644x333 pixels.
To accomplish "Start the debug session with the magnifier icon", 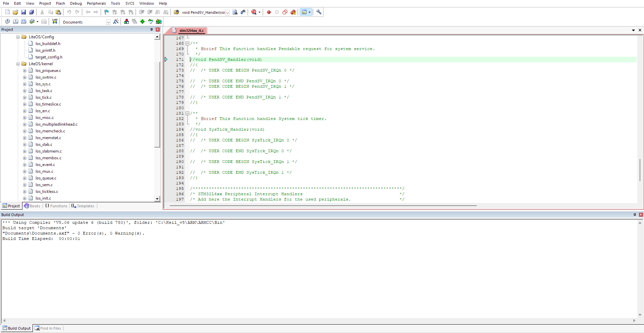I will coord(254,12).
